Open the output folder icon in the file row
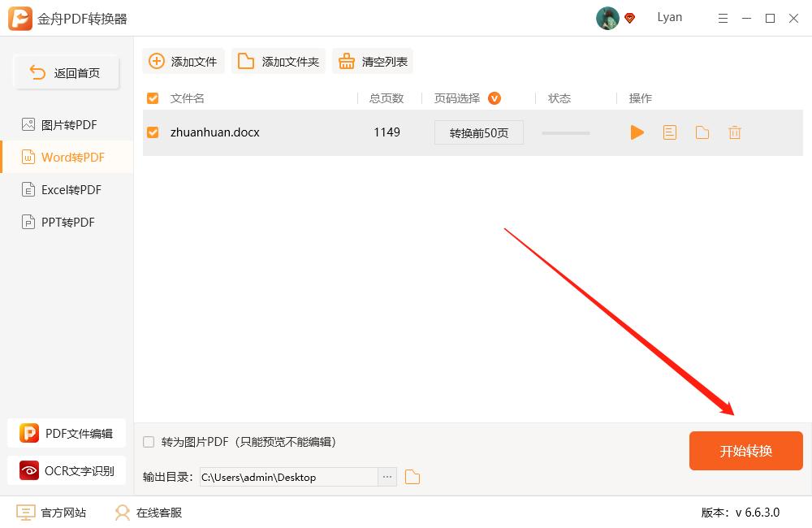 click(x=702, y=132)
